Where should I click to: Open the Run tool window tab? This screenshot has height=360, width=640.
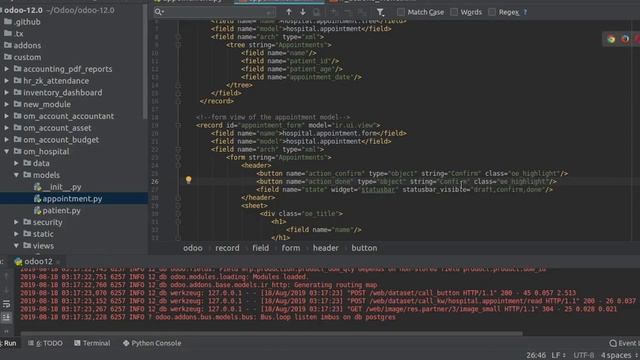pyautogui.click(x=9, y=343)
